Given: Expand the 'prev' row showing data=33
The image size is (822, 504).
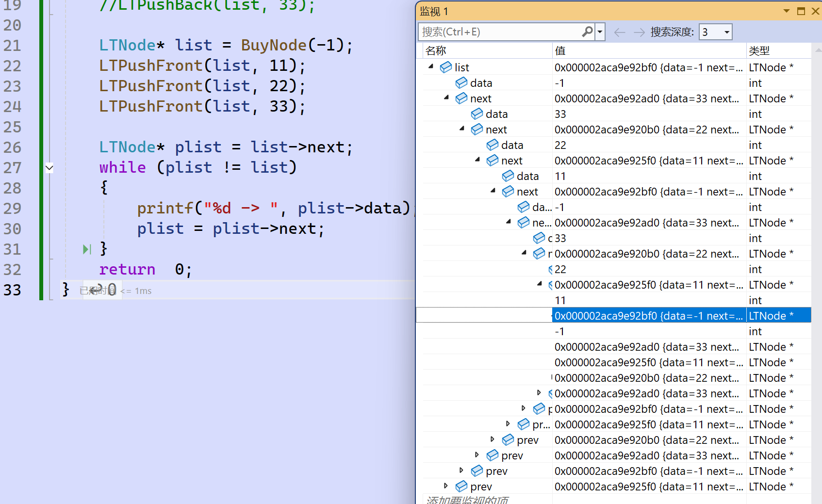Looking at the screenshot, I should (477, 455).
